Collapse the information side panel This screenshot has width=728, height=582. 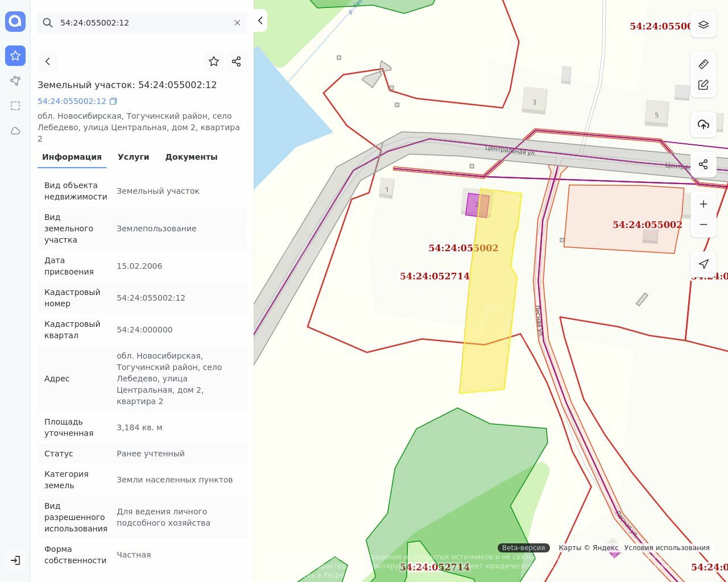tap(260, 21)
